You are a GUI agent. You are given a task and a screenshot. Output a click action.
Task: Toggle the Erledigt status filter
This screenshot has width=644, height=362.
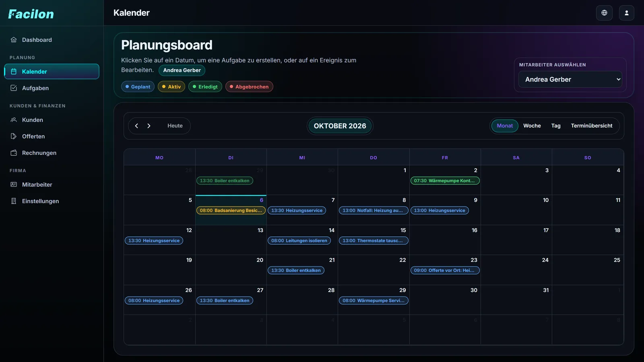205,86
